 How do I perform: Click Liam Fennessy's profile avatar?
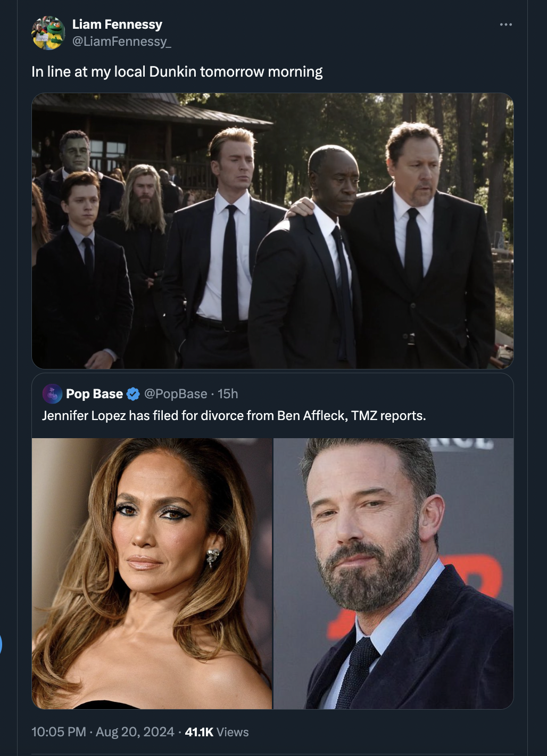pyautogui.click(x=48, y=33)
